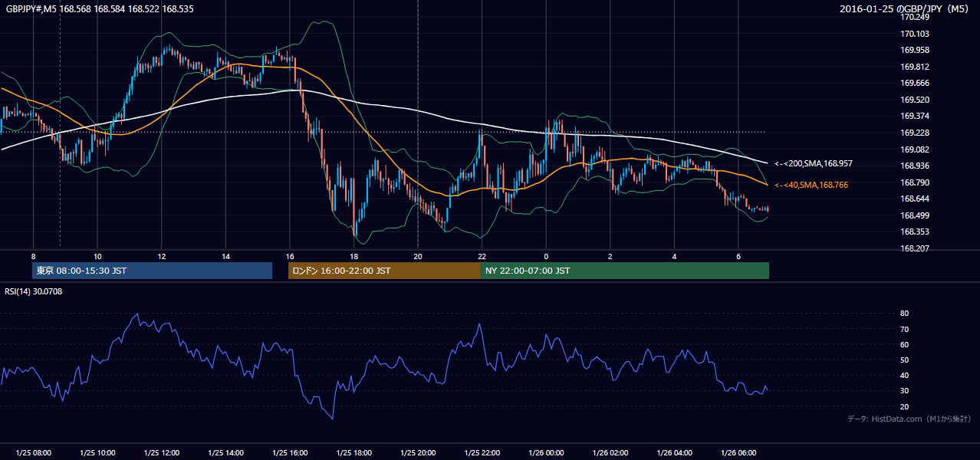Click the 1/25 18:00 time axis label
The image size is (980, 460).
click(354, 453)
